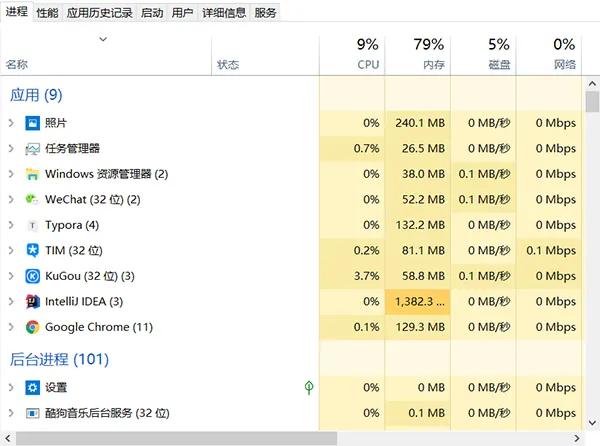Switch to the 性能 tab
This screenshot has width=600, height=446.
point(47,13)
